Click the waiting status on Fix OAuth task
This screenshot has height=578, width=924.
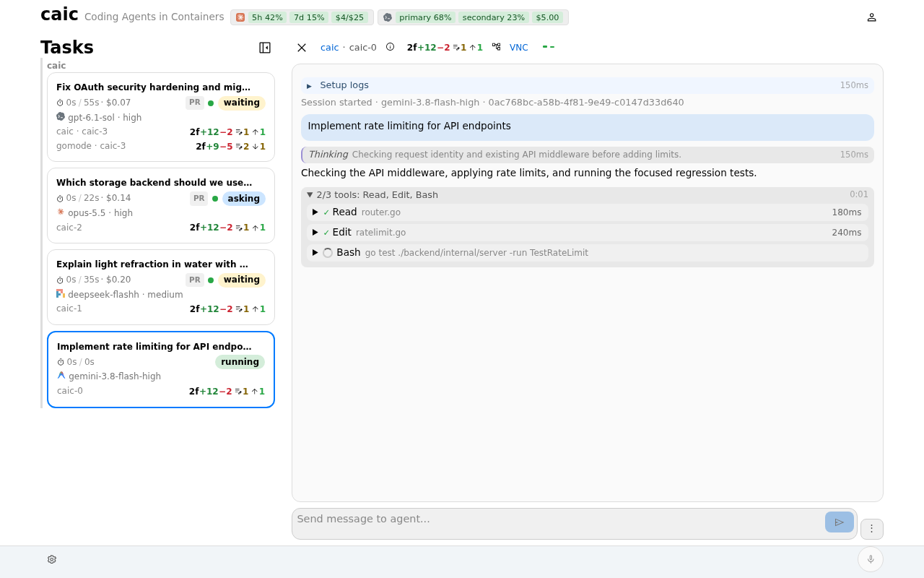[x=242, y=103]
